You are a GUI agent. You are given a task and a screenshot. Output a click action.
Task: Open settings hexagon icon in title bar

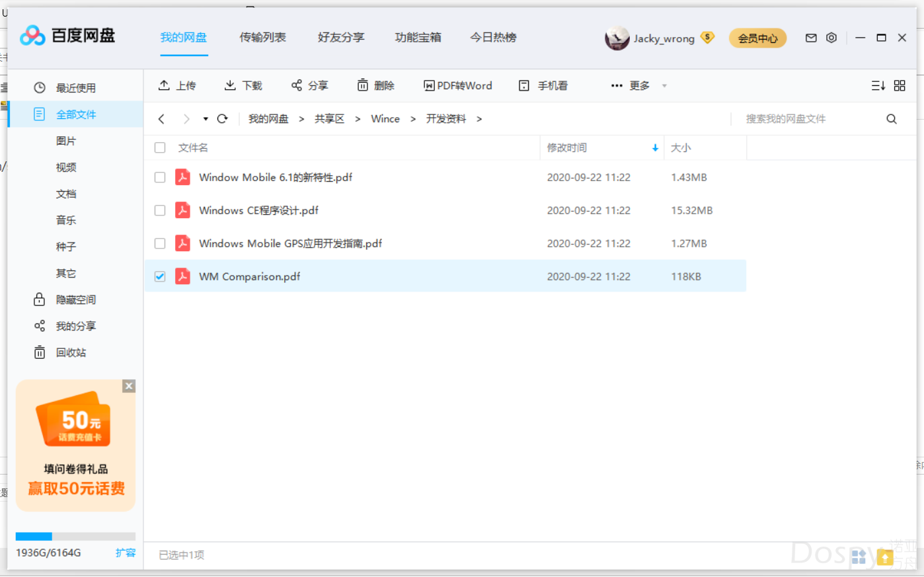pyautogui.click(x=831, y=38)
